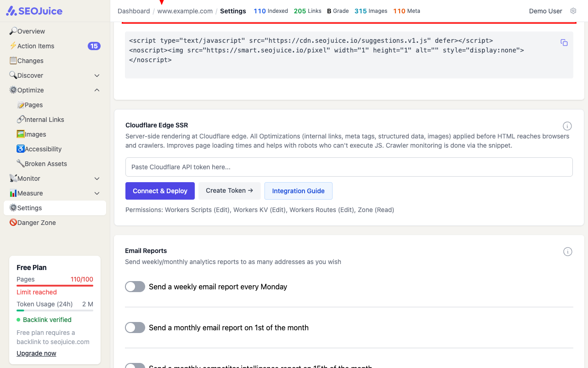
Task: Open Accessibility under Optimize
Action: [58, 149]
